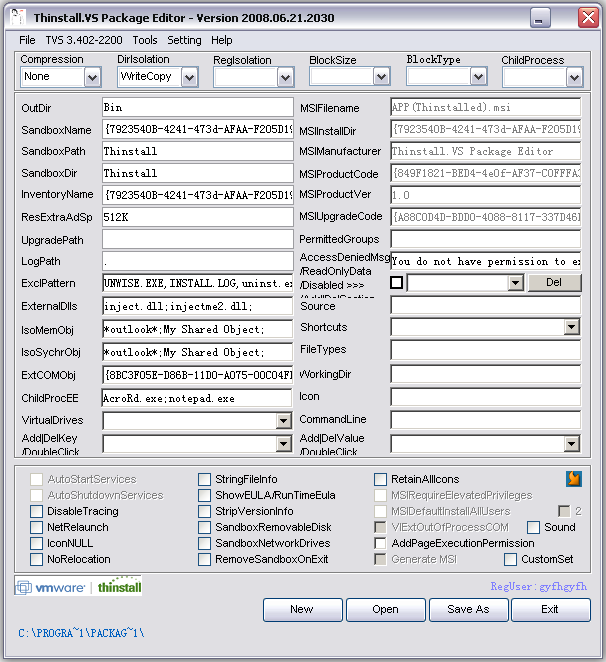
Task: Open the Tools menu
Action: tap(145, 40)
